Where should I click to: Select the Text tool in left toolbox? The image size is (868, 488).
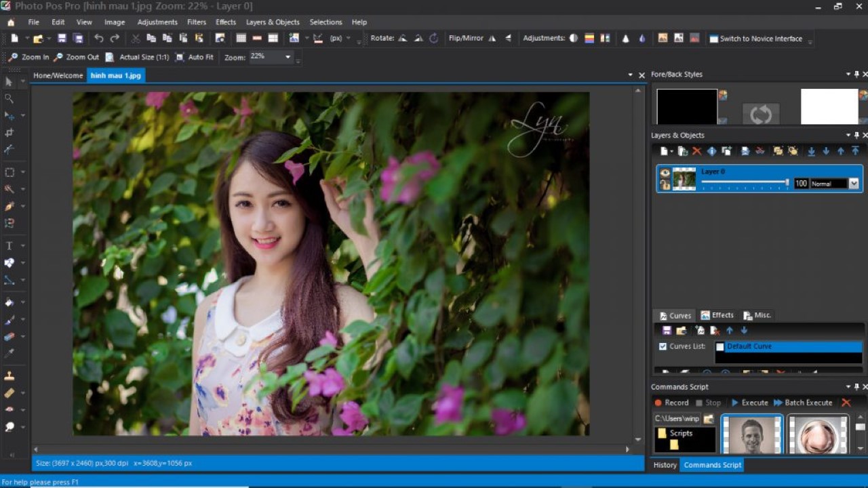click(9, 245)
